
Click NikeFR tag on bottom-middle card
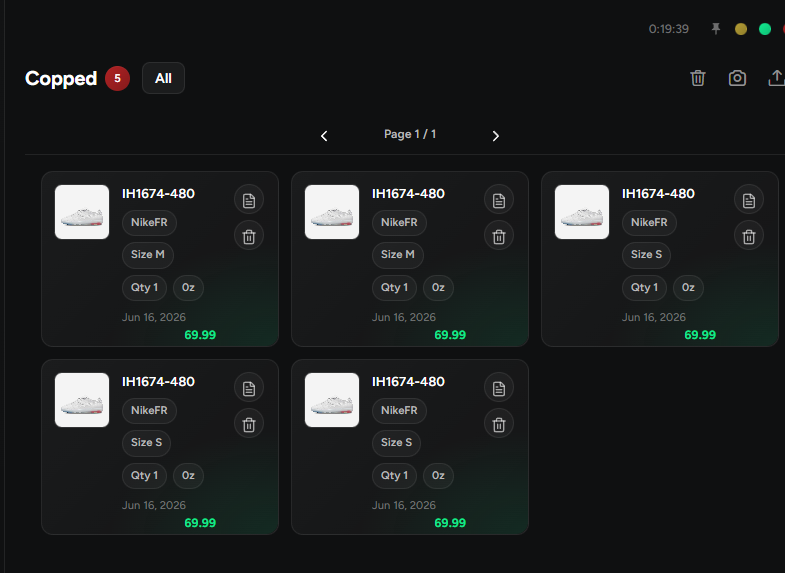pyautogui.click(x=399, y=410)
